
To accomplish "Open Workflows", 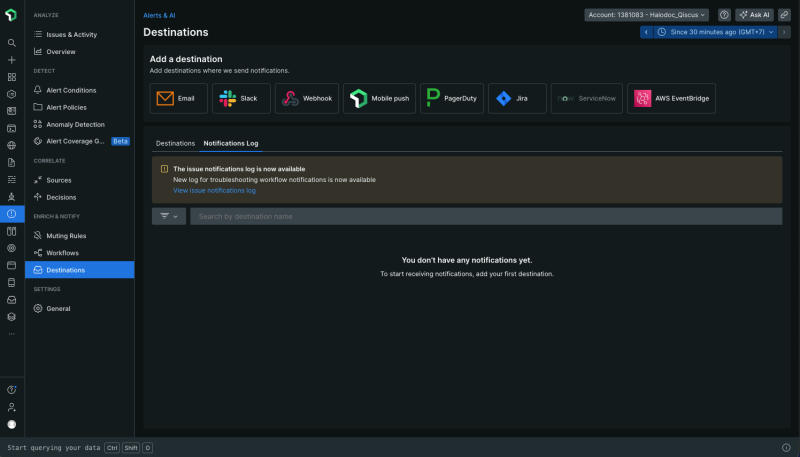I will [x=80, y=253].
